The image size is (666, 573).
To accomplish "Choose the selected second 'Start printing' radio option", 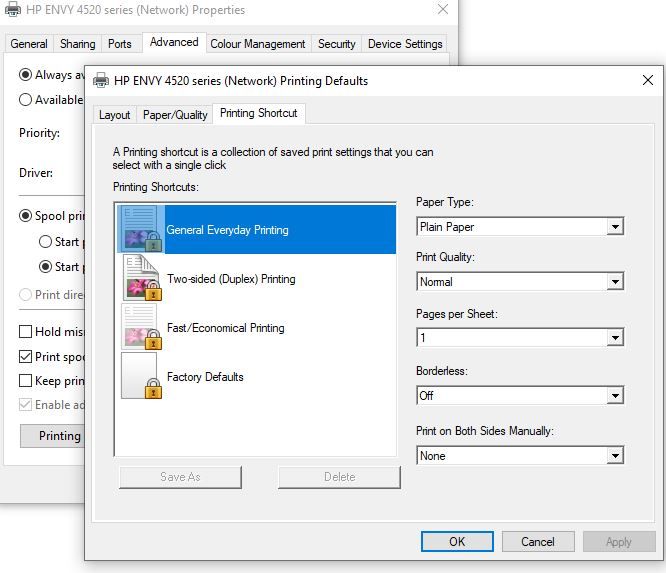I will point(45,267).
